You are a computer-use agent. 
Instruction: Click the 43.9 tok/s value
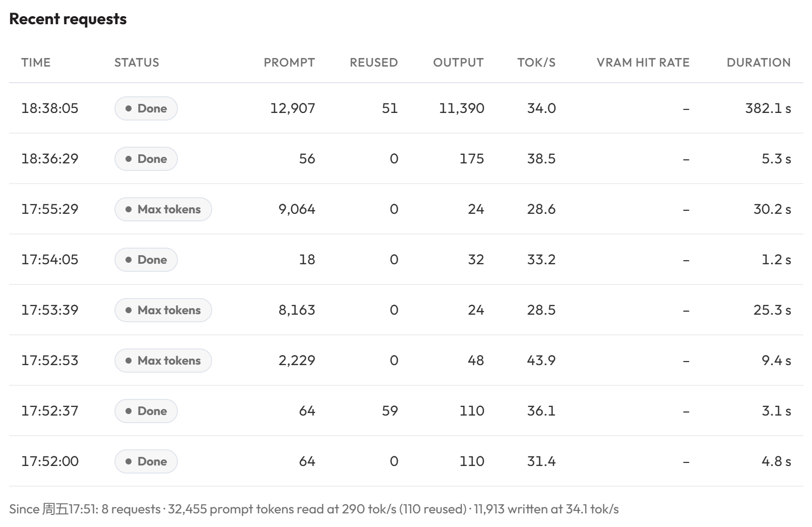pos(541,361)
